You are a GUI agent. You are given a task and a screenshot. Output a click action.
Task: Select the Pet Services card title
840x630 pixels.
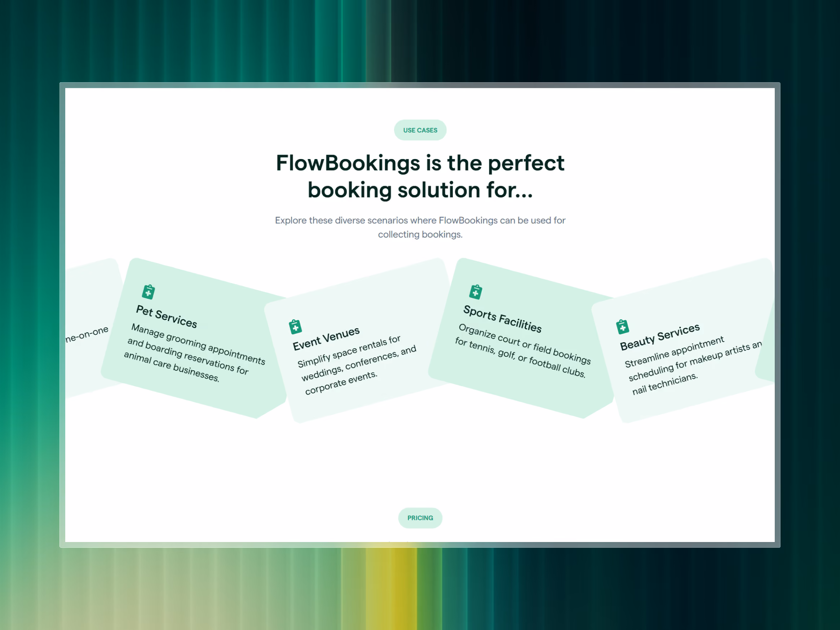167,316
